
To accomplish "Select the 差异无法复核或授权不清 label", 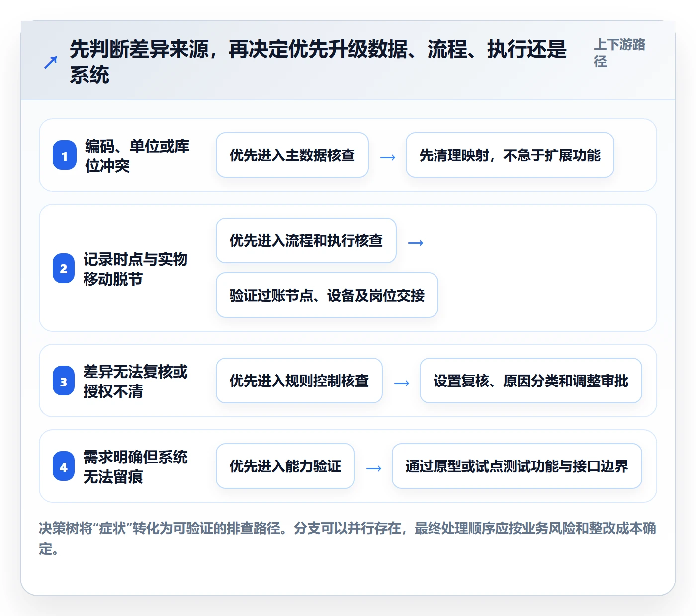I will click(x=135, y=382).
